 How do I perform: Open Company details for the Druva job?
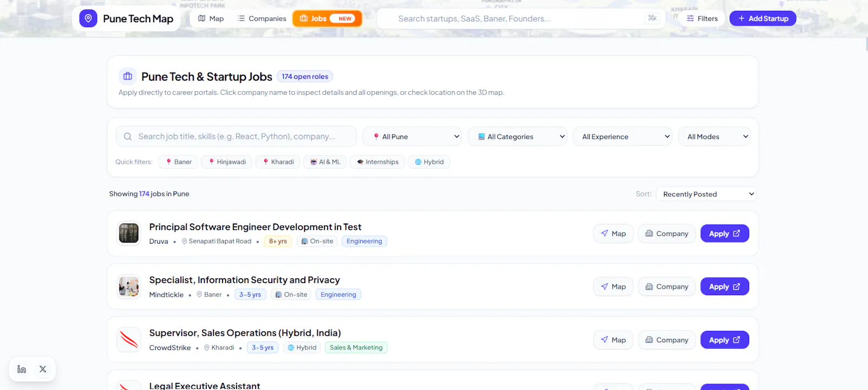667,234
